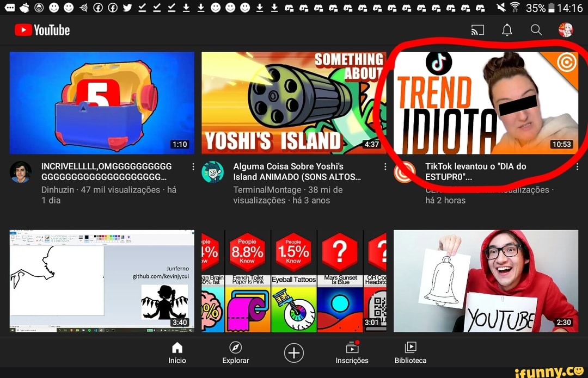588x378 pixels.
Task: Open title TikTok levantou o "DIA do ESTUPR0"
Action: [475, 171]
